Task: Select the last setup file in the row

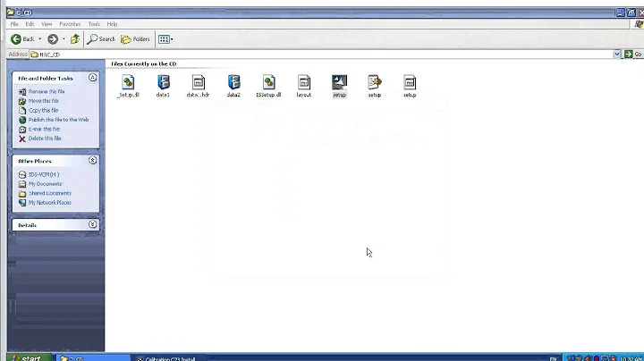Action: [410, 82]
